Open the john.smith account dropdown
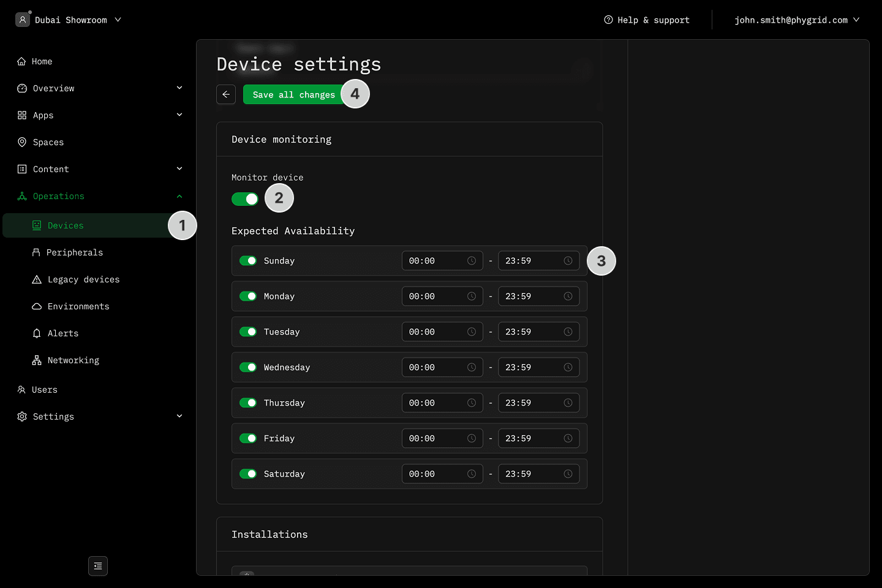Viewport: 882px width, 588px height. [796, 20]
